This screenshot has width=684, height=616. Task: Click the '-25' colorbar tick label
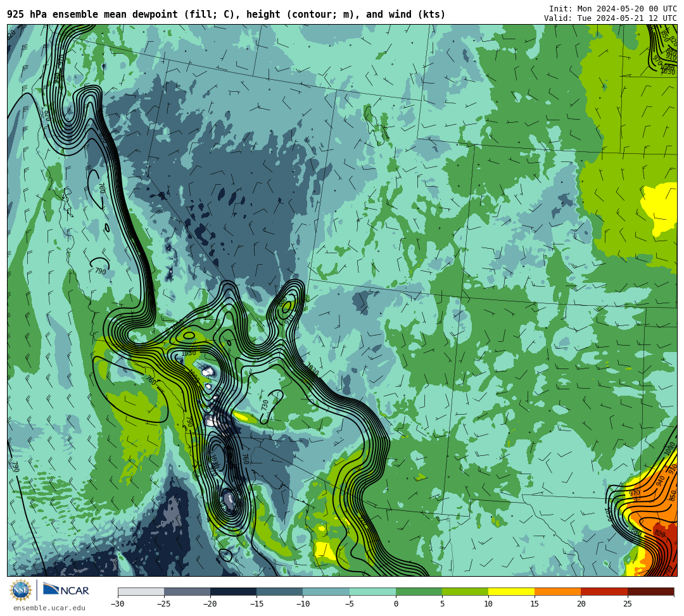(x=164, y=604)
